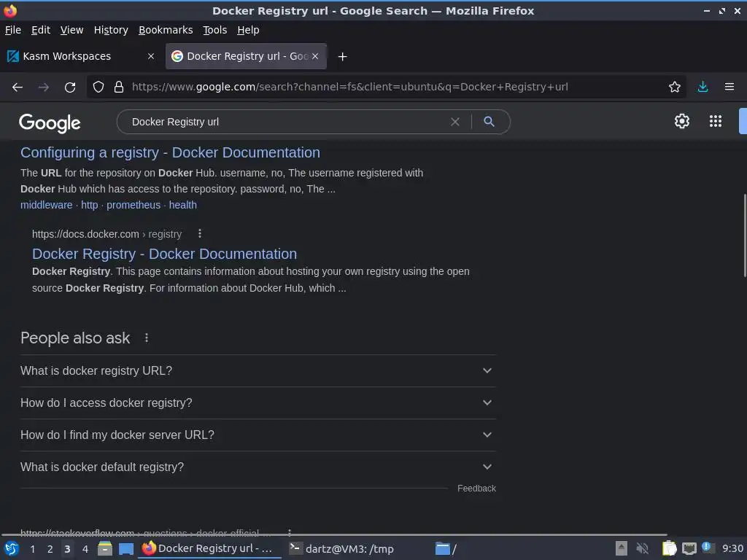Screen dimensions: 747x560
Task: Follow the middleware sitelink
Action: click(46, 205)
